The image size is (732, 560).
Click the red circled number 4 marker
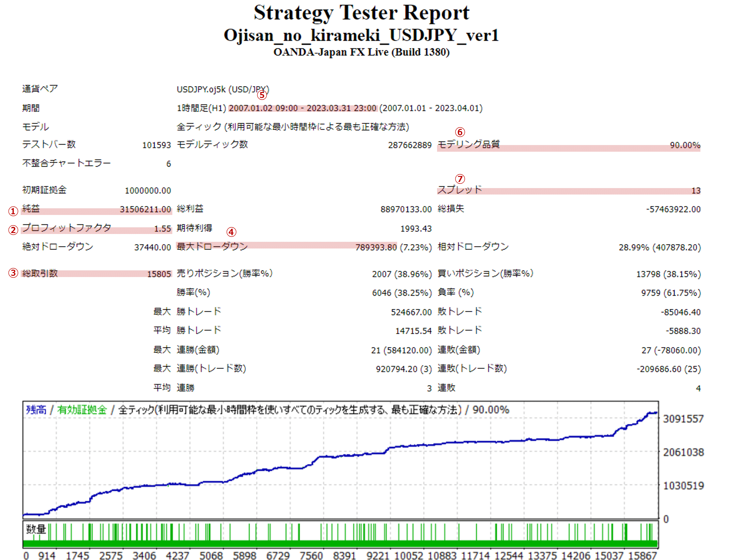[x=231, y=232]
